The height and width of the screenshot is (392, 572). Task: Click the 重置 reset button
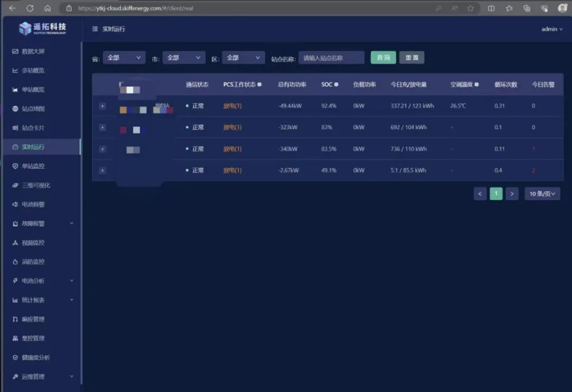[x=412, y=58]
